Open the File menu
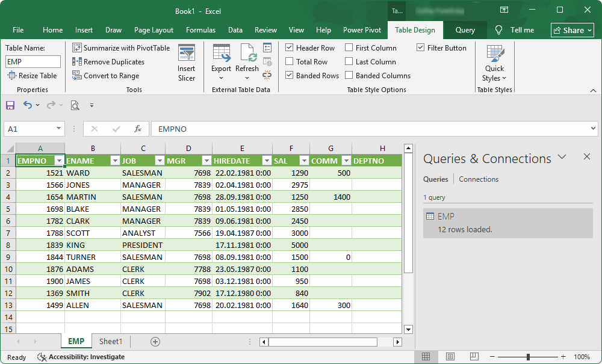The height and width of the screenshot is (364, 602). coord(18,30)
